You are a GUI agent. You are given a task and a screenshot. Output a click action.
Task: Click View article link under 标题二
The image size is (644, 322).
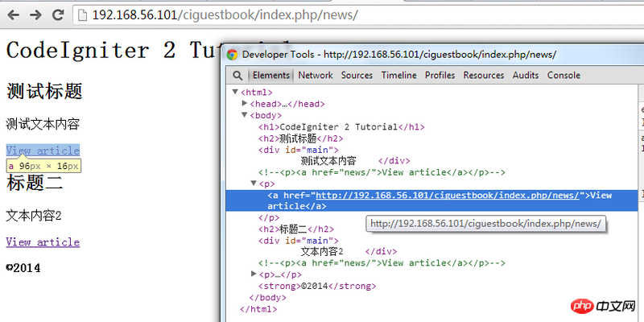pyautogui.click(x=43, y=242)
